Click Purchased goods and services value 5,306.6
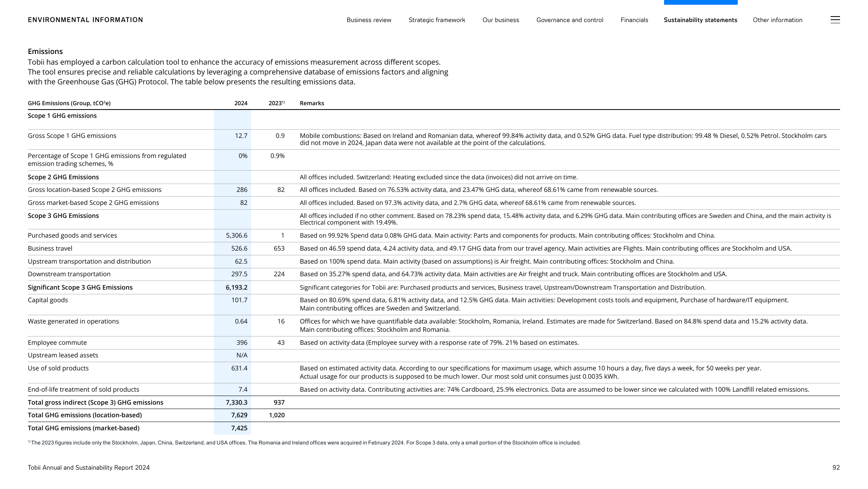 pyautogui.click(x=237, y=236)
